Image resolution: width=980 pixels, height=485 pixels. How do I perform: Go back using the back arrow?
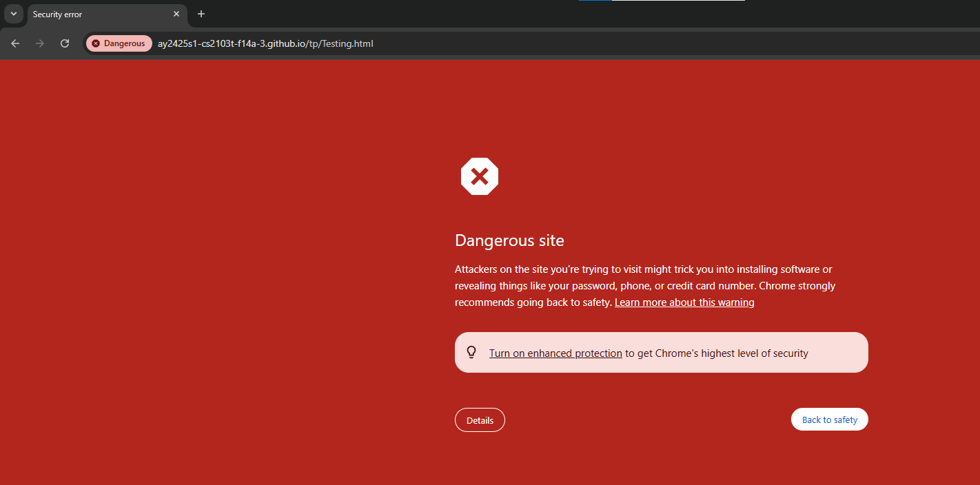(x=15, y=43)
